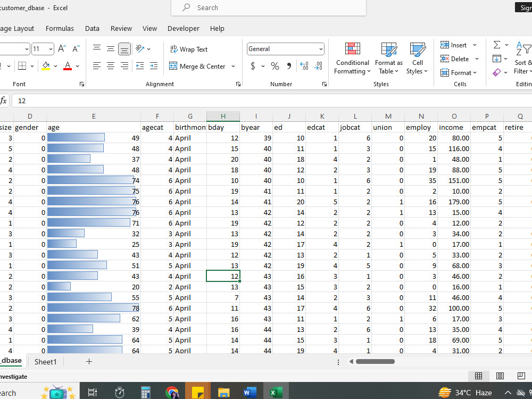Screen dimensions: 532x399
Task: Toggle Wrap Text
Action: [x=189, y=49]
